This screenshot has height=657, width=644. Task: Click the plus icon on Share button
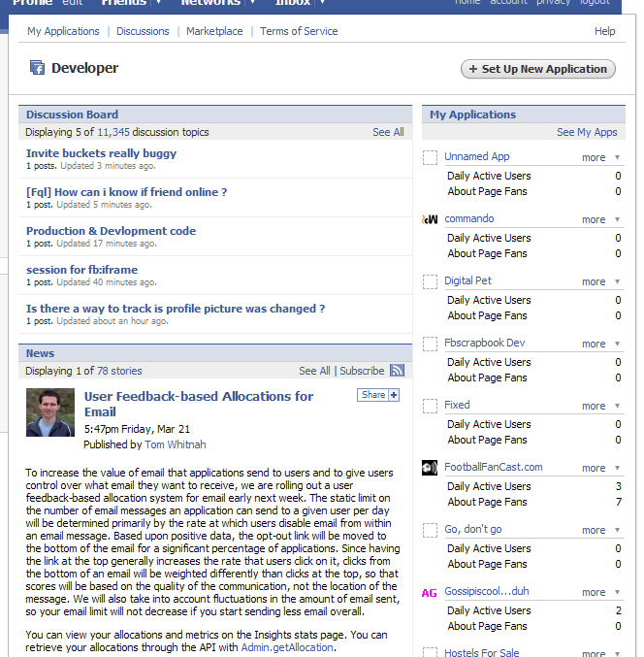[x=394, y=395]
